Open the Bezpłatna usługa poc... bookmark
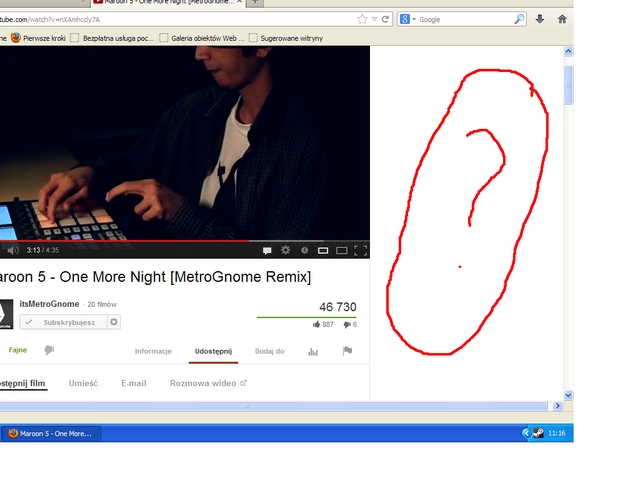The width and height of the screenshot is (640, 480). coord(112,38)
